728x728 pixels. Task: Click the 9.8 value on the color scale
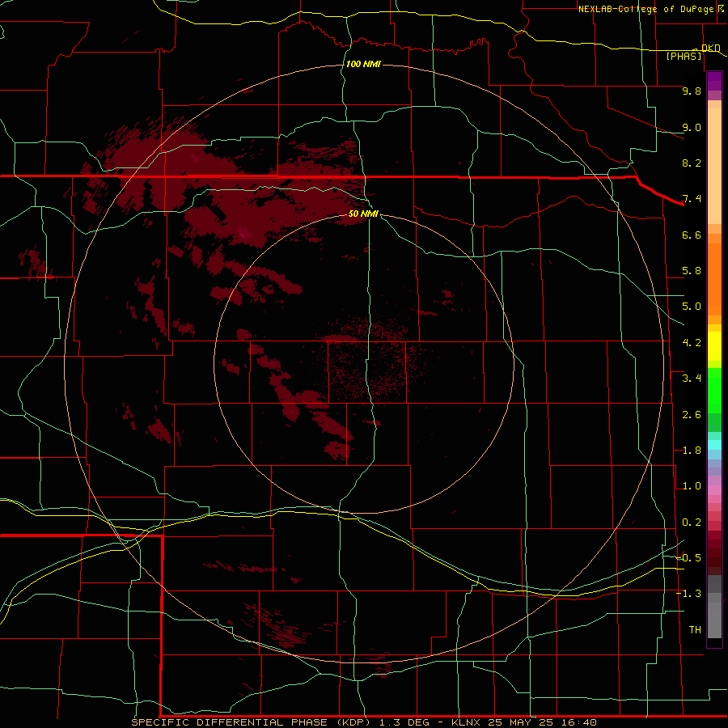(x=692, y=91)
